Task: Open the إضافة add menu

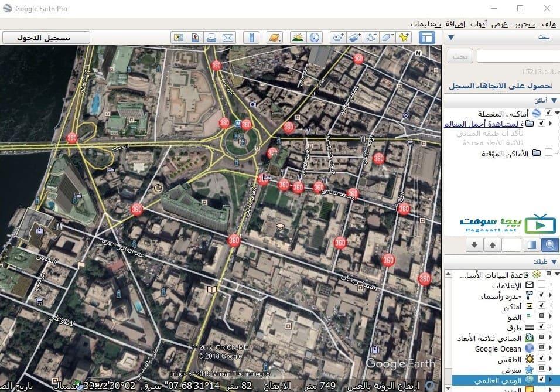Action: click(455, 24)
